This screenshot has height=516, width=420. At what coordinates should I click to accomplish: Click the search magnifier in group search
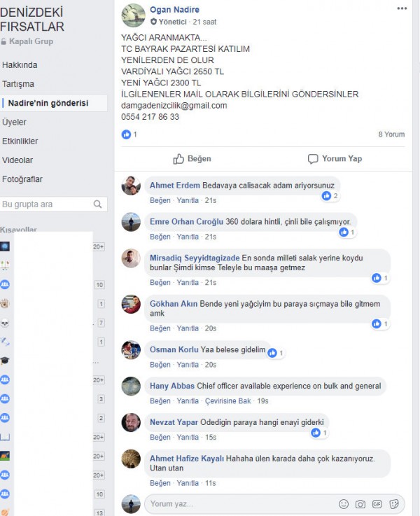click(x=97, y=204)
